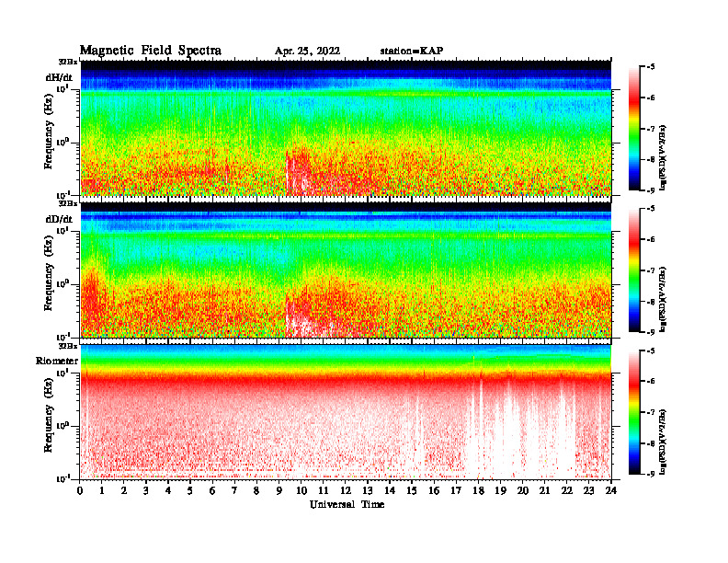
Task: Click hour tick label "18" on time axis
Action: pos(478,490)
